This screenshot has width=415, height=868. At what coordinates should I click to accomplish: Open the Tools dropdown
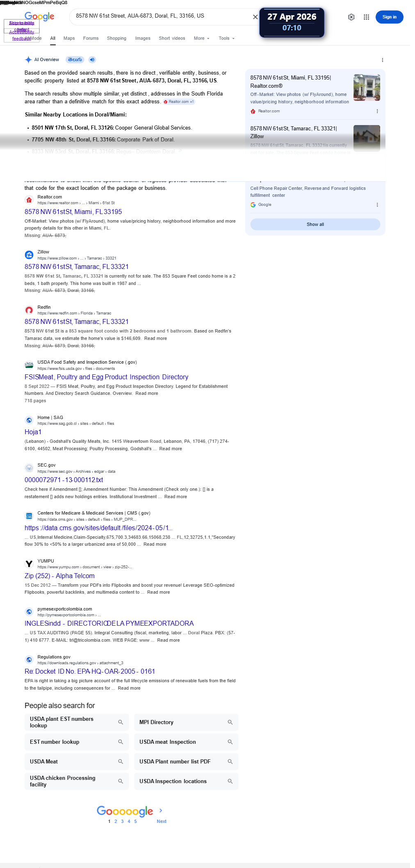[227, 39]
